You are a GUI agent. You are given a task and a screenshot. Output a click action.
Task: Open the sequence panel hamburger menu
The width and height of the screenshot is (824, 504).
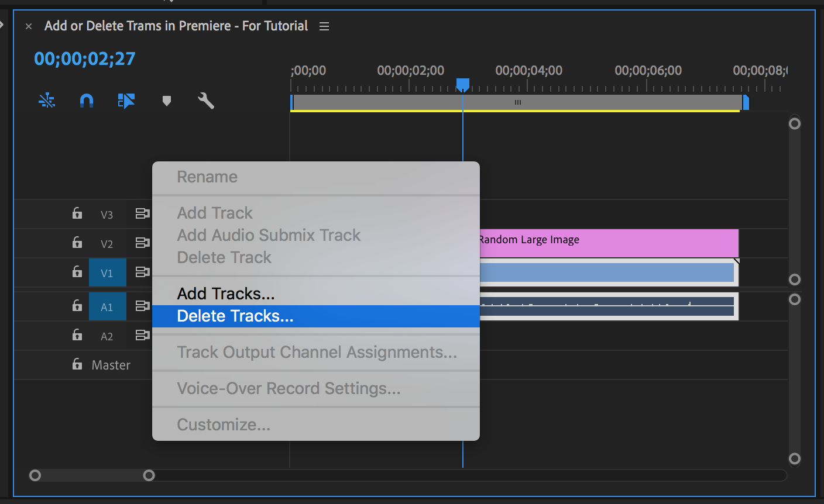point(324,26)
